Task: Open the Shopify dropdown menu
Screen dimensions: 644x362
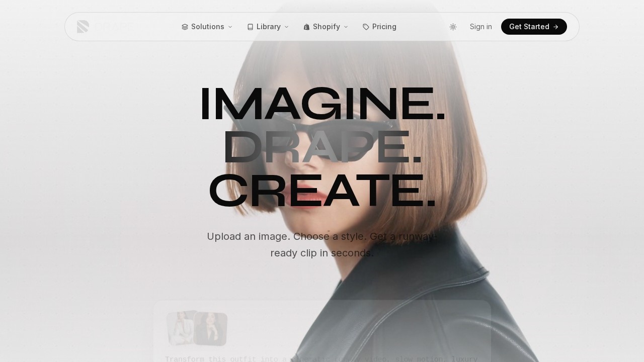Action: click(326, 27)
